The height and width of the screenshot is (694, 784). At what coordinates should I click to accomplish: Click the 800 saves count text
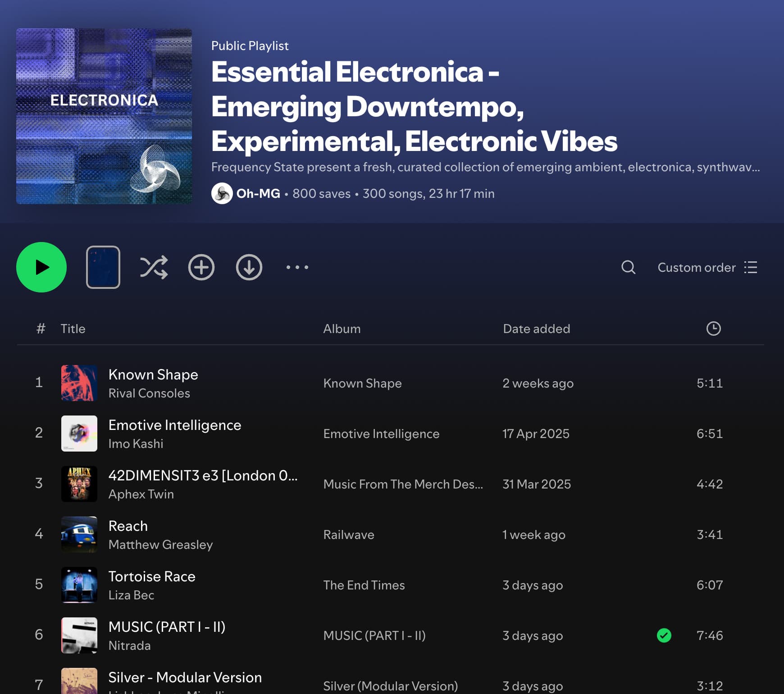[x=322, y=193]
